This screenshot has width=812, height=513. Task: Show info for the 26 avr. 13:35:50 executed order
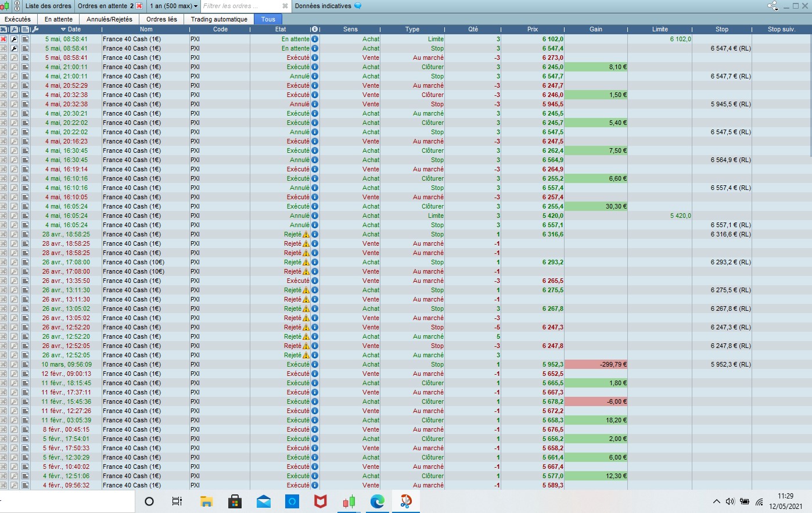coord(315,281)
